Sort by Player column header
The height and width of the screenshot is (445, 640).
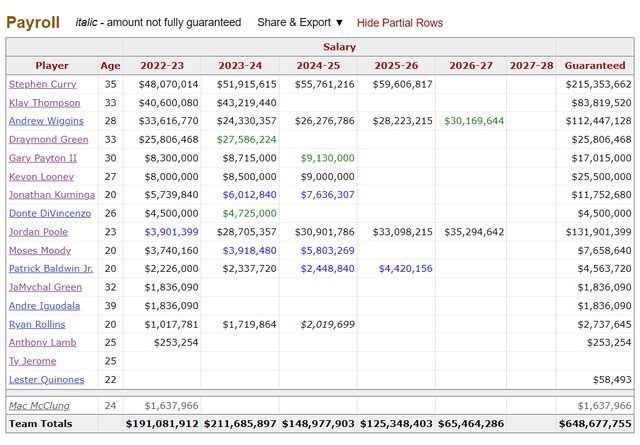[52, 66]
